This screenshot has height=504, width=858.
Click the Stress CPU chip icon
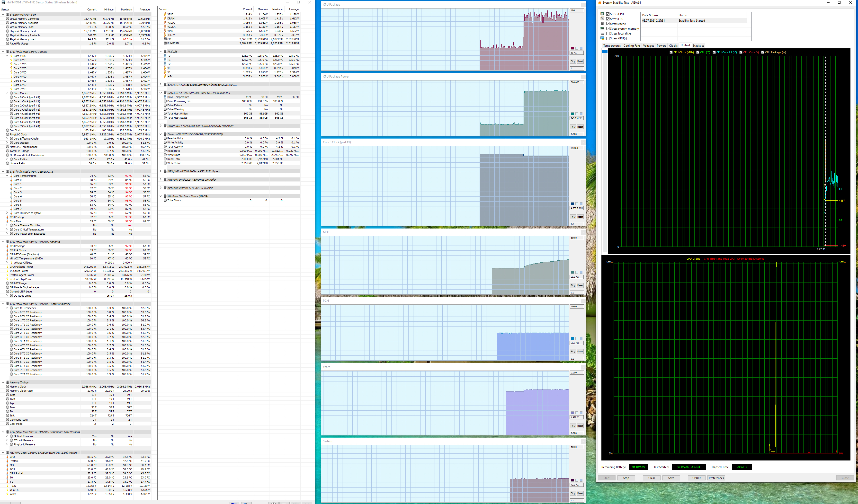[x=602, y=14]
